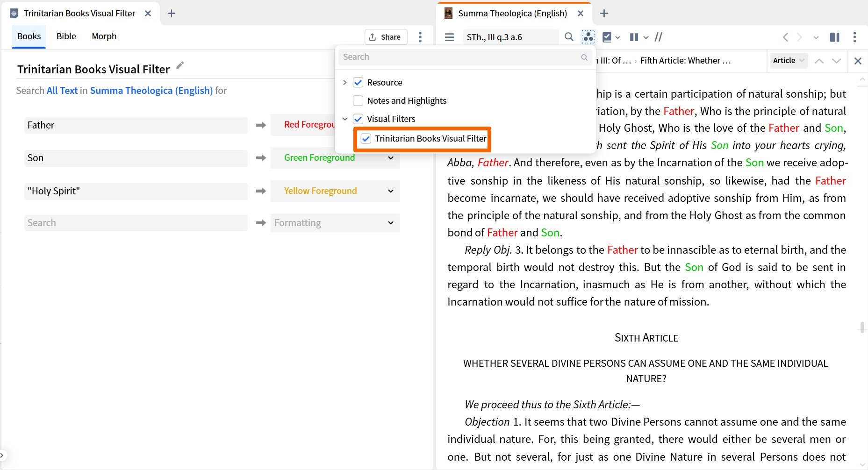This screenshot has height=470, width=868.
Task: Expand the Resource tree node
Action: pyautogui.click(x=345, y=82)
